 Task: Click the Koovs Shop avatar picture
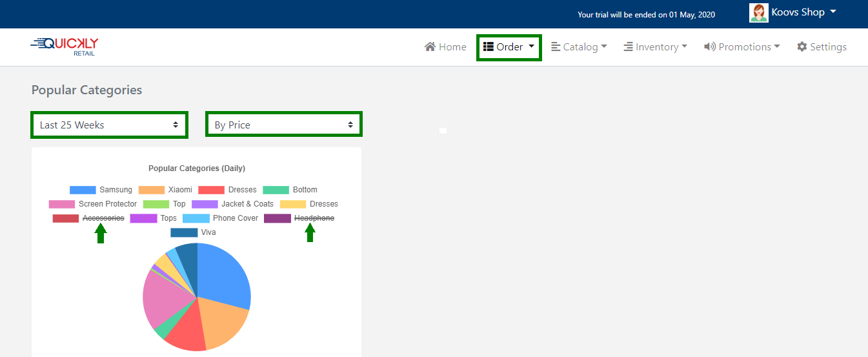[758, 13]
